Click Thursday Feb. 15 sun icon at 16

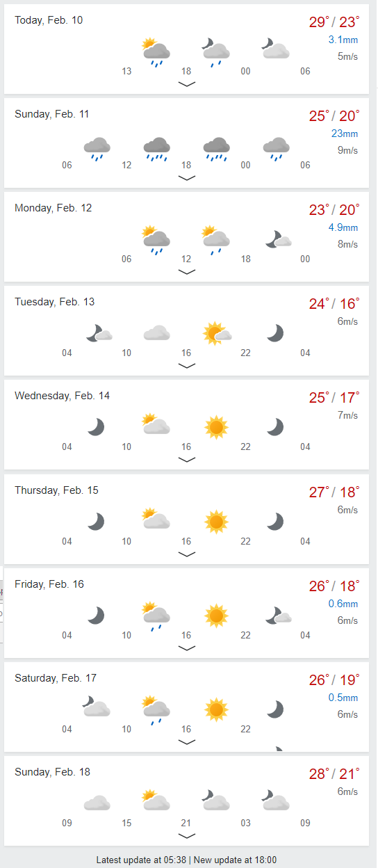tap(217, 521)
